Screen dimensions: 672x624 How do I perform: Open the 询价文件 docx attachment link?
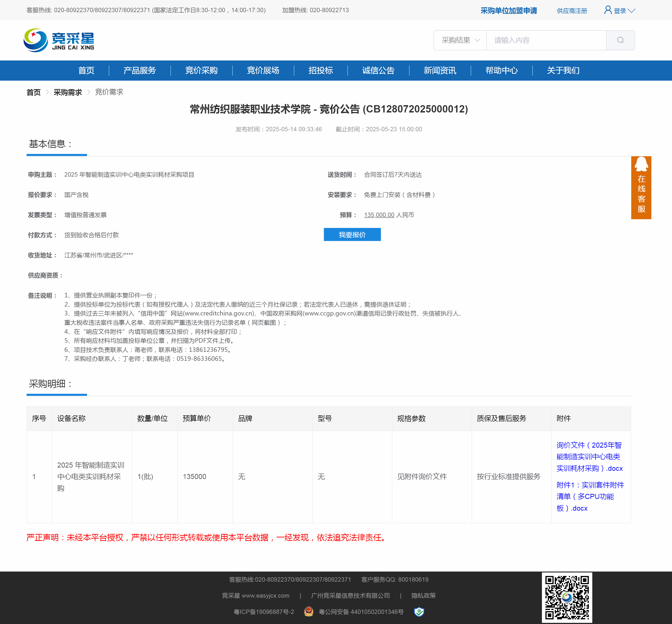(589, 457)
